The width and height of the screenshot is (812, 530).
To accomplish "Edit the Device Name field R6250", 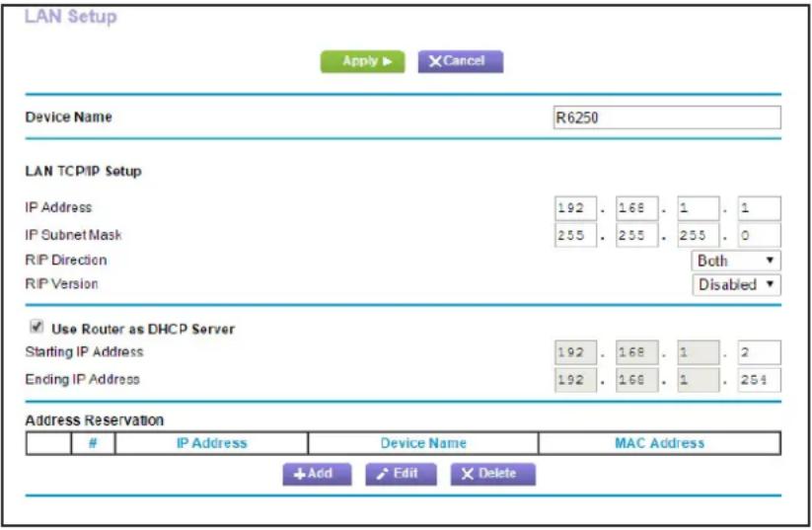I will 667,117.
